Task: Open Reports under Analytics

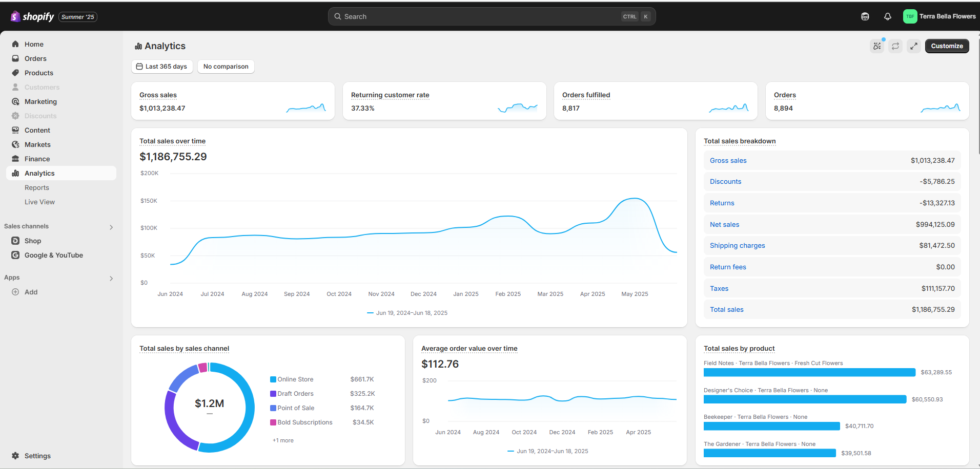Action: click(x=37, y=188)
